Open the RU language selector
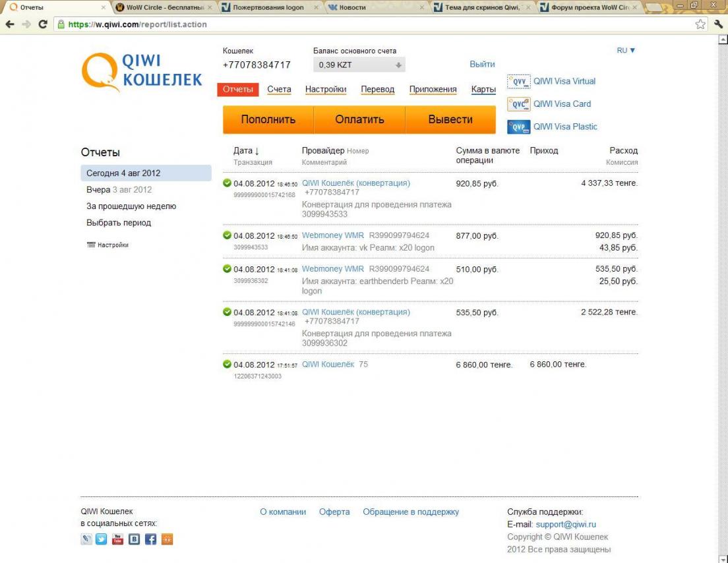The image size is (728, 563). pyautogui.click(x=626, y=51)
